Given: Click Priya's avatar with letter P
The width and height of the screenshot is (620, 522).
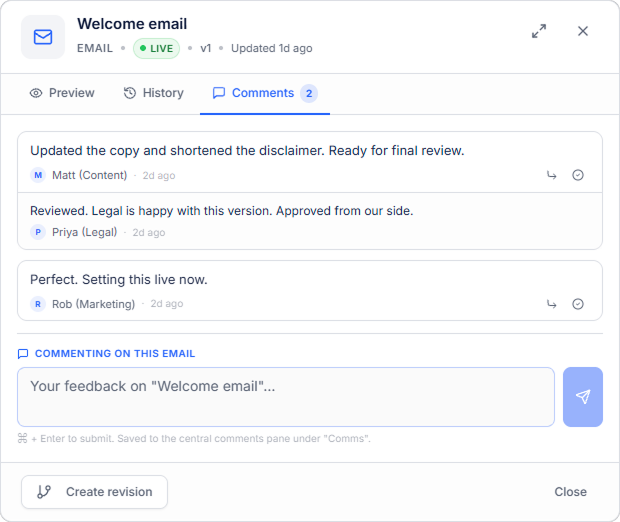Looking at the screenshot, I should pyautogui.click(x=38, y=232).
